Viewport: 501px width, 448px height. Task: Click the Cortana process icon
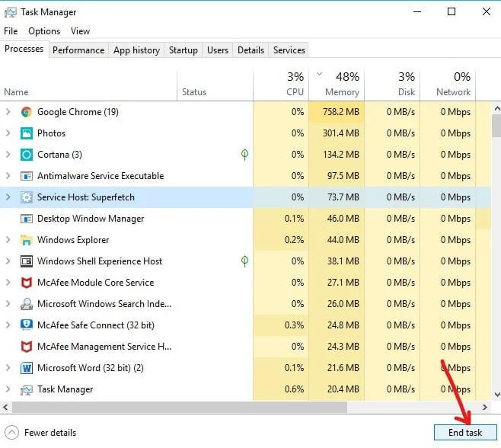(27, 155)
